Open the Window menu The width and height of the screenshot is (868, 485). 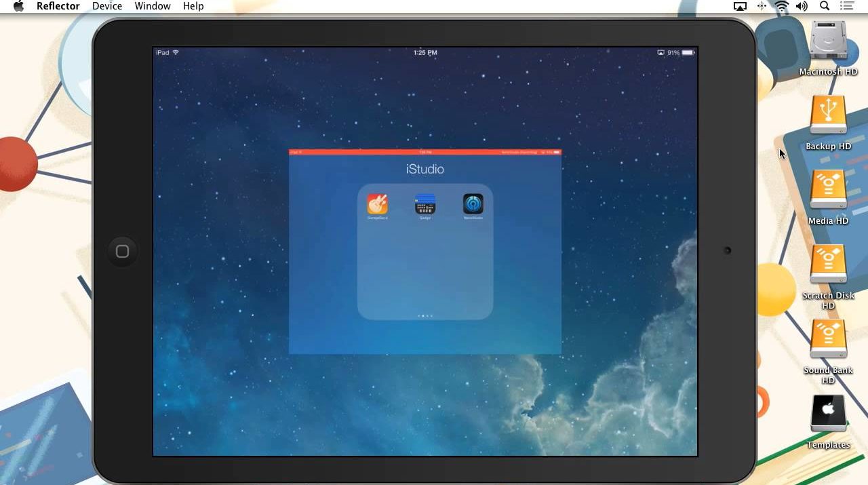tap(153, 6)
